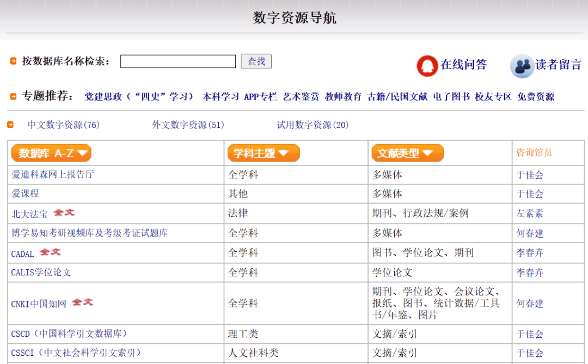Open 古籍/民国文献 topic
Viewport: 588px width, 364px height.
pyautogui.click(x=397, y=97)
